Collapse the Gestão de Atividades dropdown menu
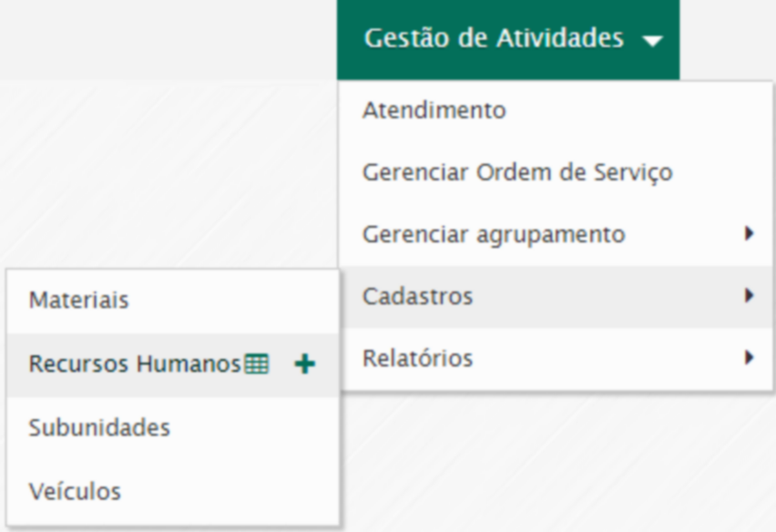Screen dimensions: 776x532 (507, 39)
